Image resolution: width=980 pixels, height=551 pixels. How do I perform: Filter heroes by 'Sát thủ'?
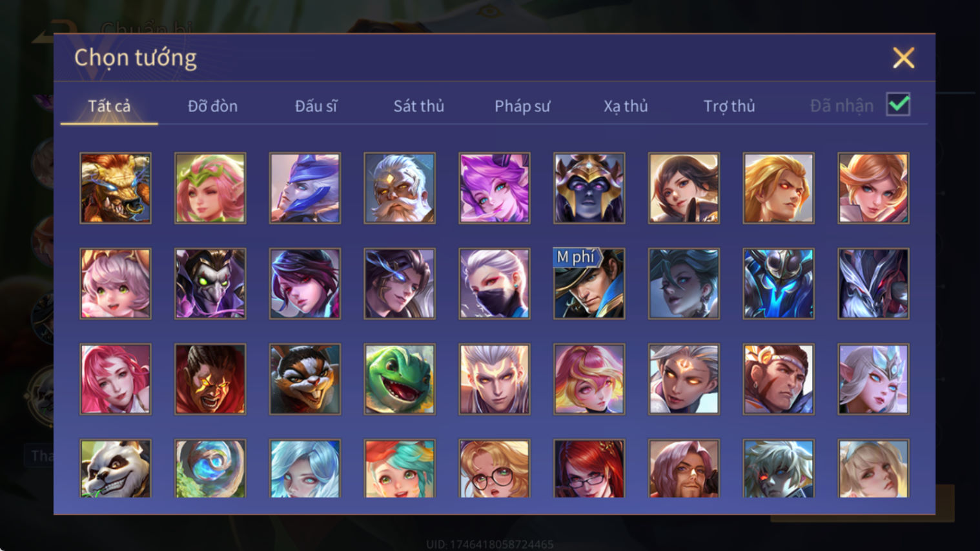pos(419,106)
